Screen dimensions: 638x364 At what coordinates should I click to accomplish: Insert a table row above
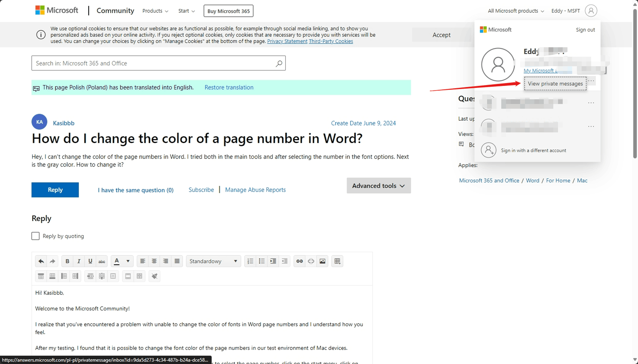click(41, 276)
